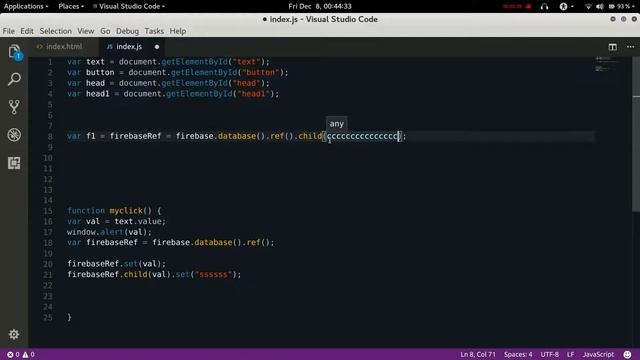Click the clock showing Fri Dec 8
This screenshot has width=640, height=360.
pyautogui.click(x=320, y=6)
